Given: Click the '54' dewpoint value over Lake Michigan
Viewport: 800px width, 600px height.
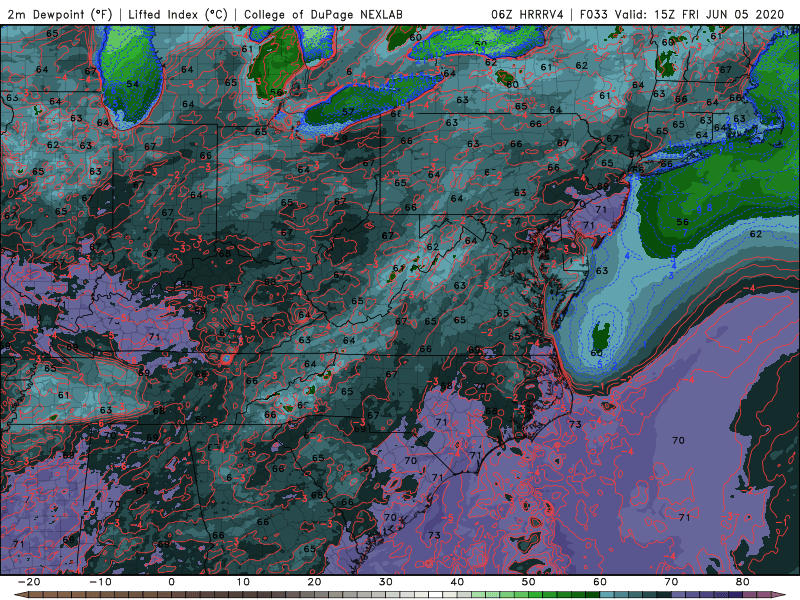Looking at the screenshot, I should (132, 84).
